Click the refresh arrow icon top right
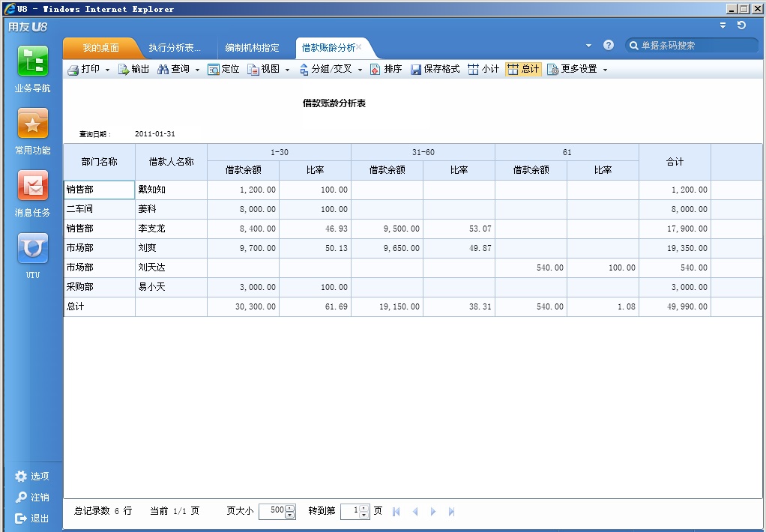The height and width of the screenshot is (532, 766). click(741, 25)
